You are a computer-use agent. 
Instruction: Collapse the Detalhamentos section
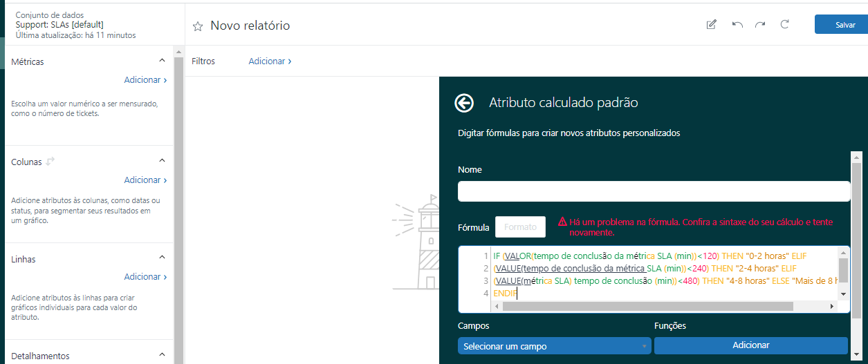tap(162, 355)
